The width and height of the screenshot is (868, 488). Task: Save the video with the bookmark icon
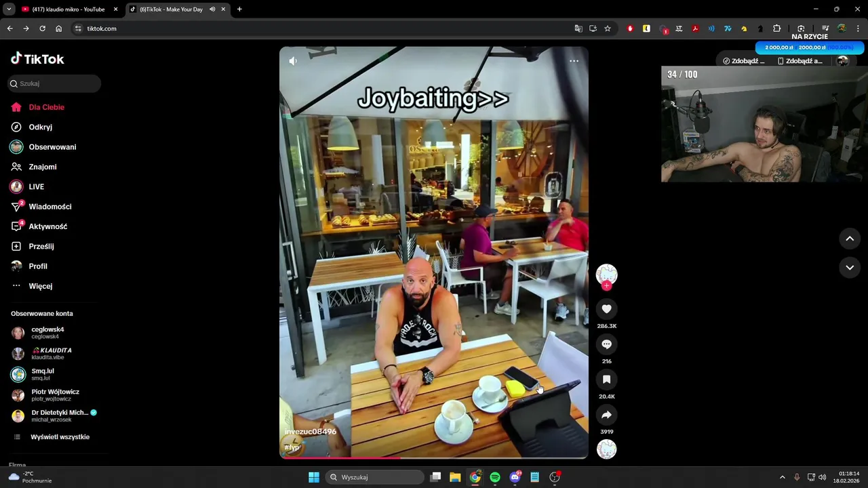pyautogui.click(x=606, y=380)
